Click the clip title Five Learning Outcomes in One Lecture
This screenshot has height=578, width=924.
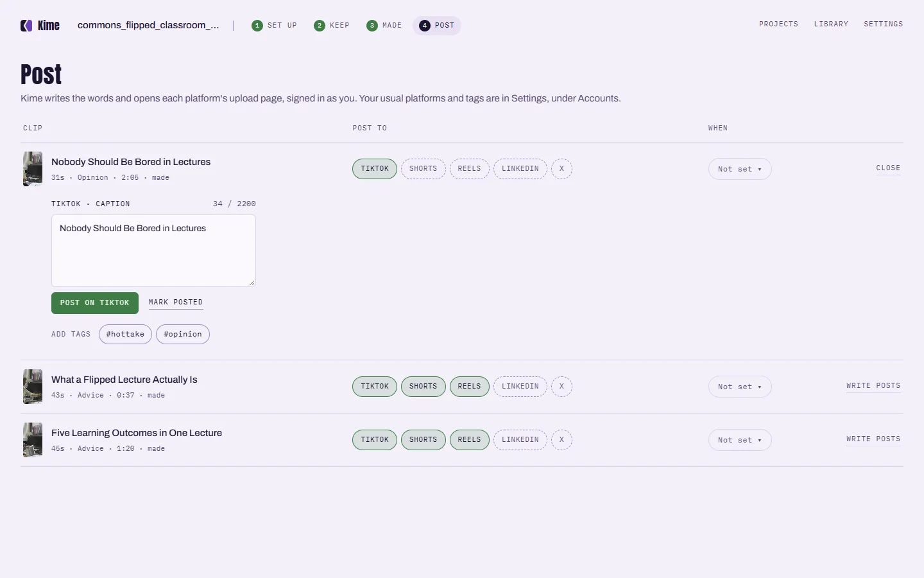coord(137,433)
